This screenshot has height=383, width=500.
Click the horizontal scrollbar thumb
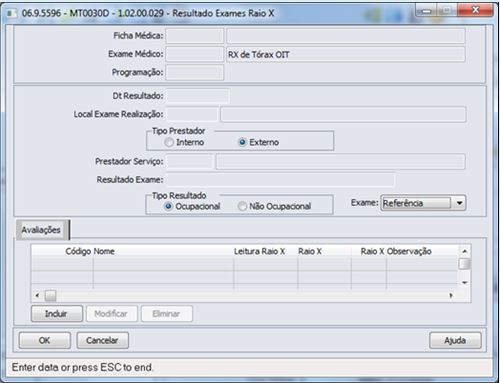[x=51, y=296]
